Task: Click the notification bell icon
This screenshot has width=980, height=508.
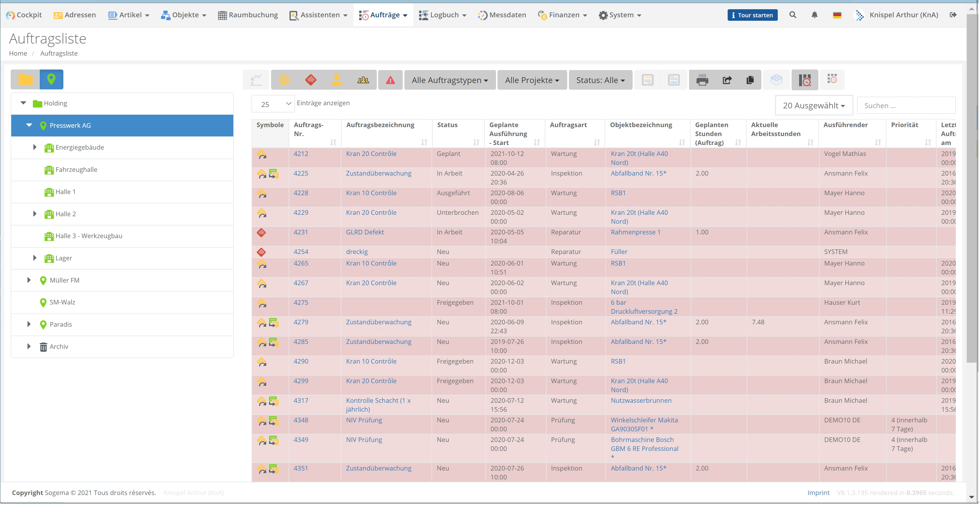Action: coord(814,15)
